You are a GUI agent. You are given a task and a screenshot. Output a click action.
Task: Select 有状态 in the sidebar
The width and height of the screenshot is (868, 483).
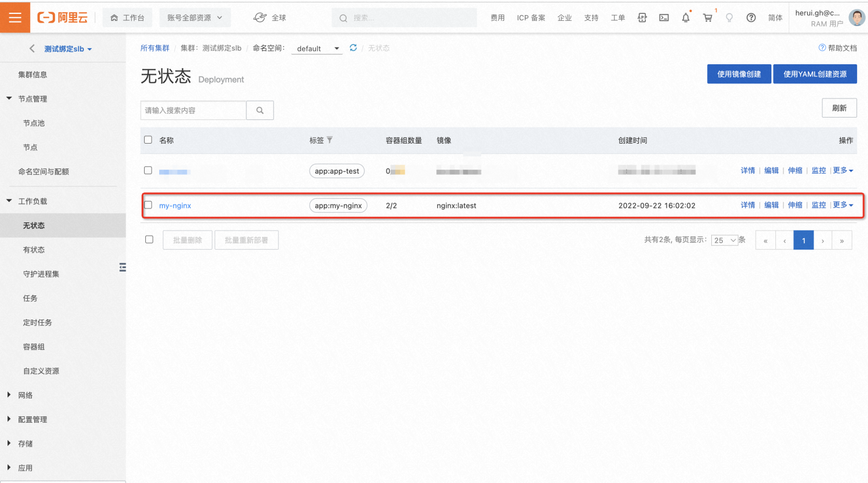coord(34,250)
